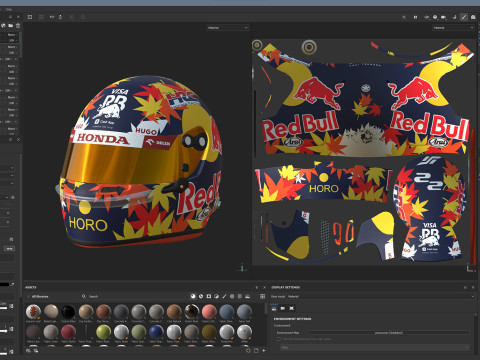480x360 pixels.
Task: Close the Display Settings panel
Action: click(473, 287)
